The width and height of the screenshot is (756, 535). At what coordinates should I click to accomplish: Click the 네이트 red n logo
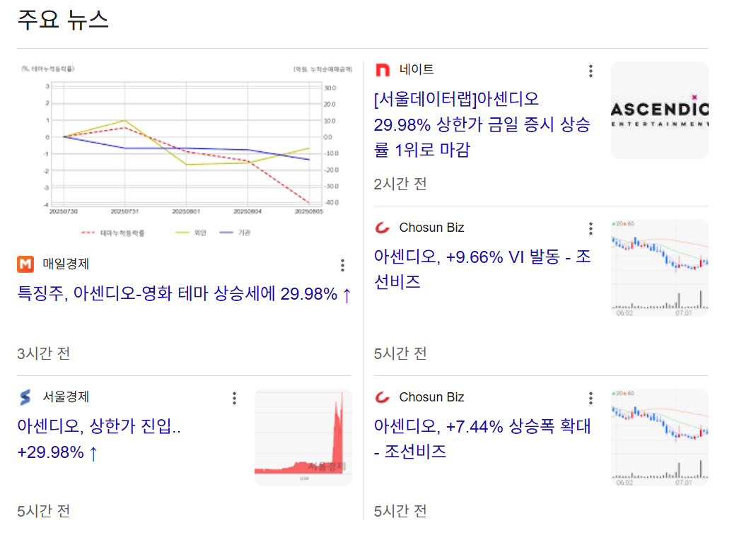tap(383, 71)
